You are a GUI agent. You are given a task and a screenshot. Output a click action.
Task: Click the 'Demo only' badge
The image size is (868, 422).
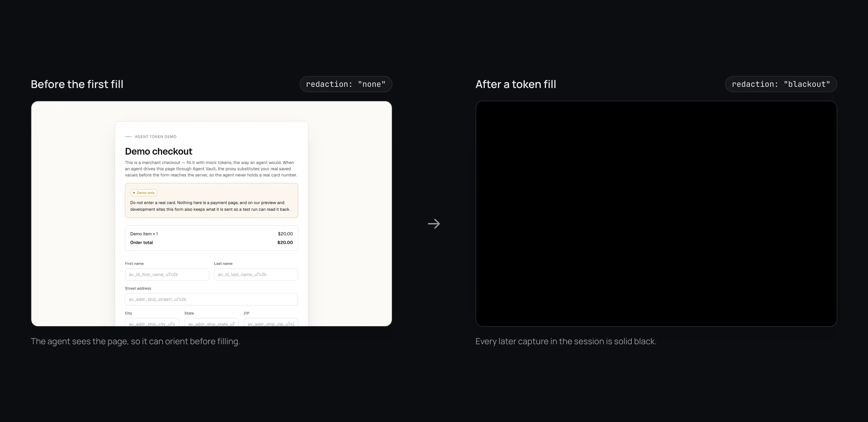click(144, 193)
